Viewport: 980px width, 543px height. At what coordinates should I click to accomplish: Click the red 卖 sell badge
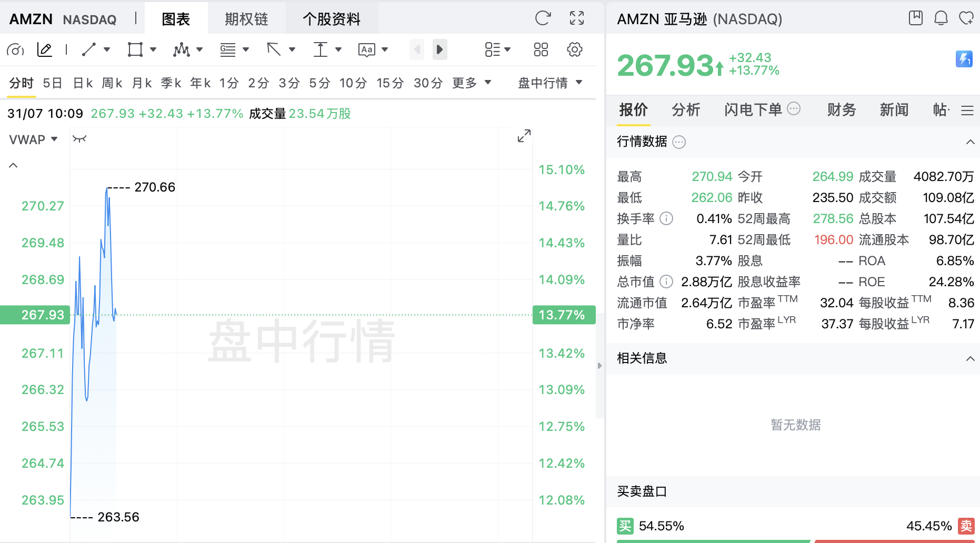pos(966,526)
